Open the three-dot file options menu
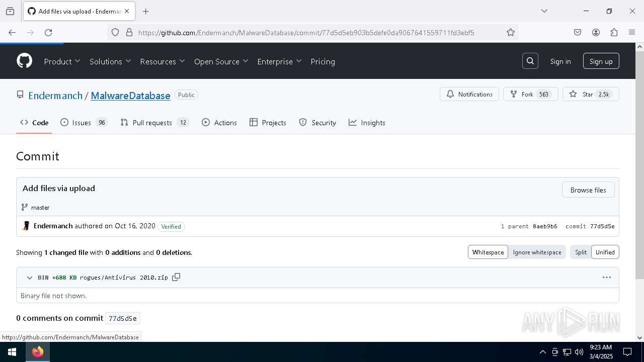Image resolution: width=644 pixels, height=362 pixels. [607, 277]
